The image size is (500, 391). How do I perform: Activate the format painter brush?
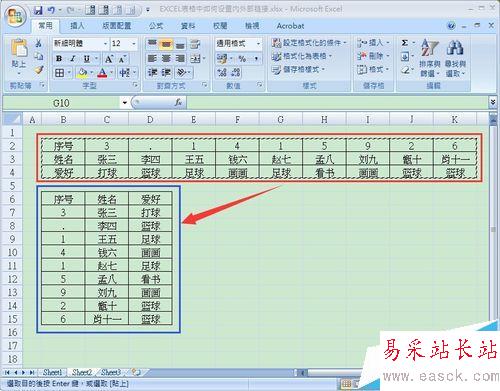pos(39,70)
